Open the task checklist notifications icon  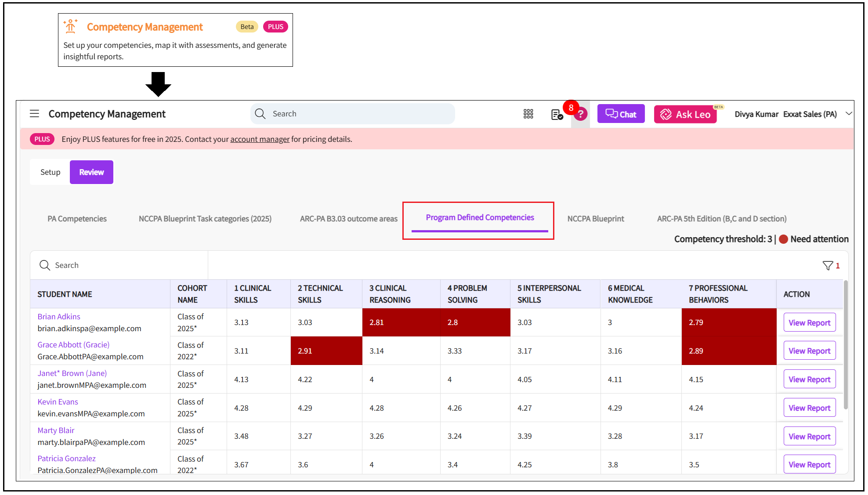tap(557, 115)
